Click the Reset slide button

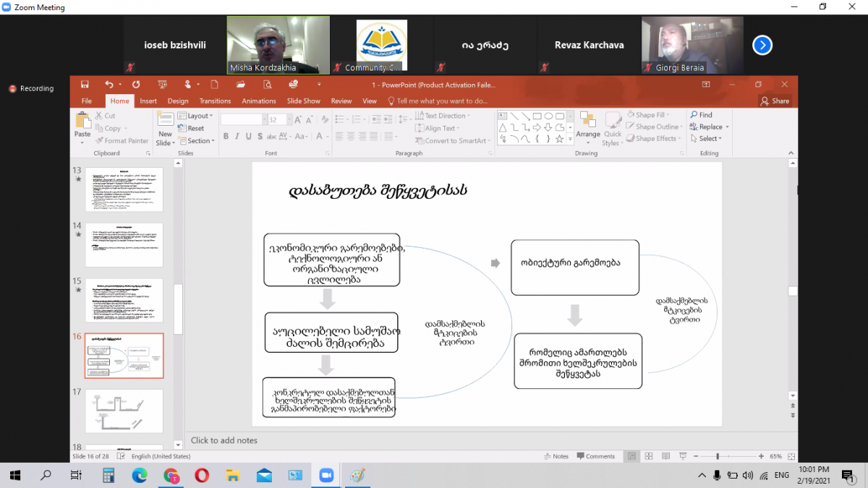click(192, 129)
